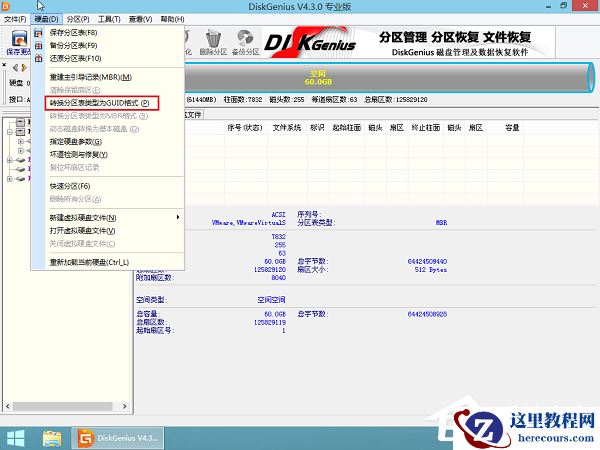Collapse the expanded disk node in tree
This screenshot has width=600, height=450.
click(x=10, y=132)
